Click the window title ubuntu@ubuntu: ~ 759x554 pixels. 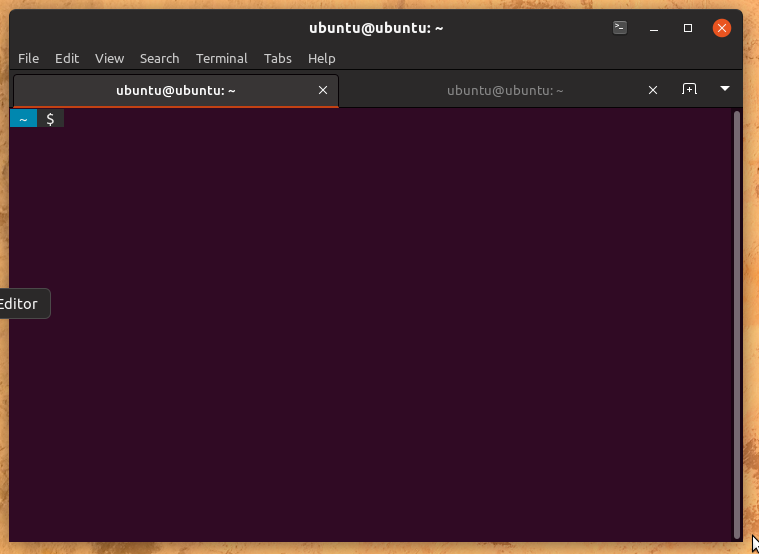(376, 28)
